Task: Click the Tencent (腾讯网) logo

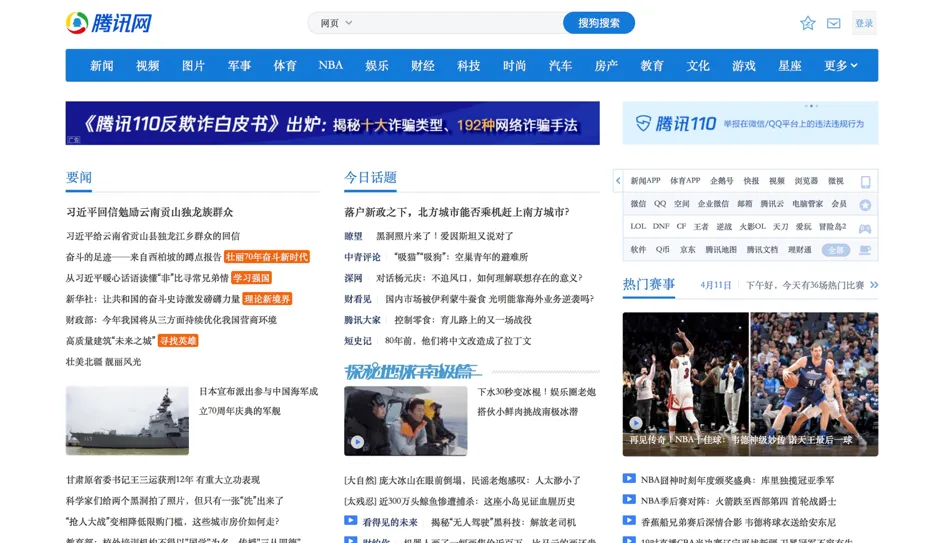Action: click(109, 23)
